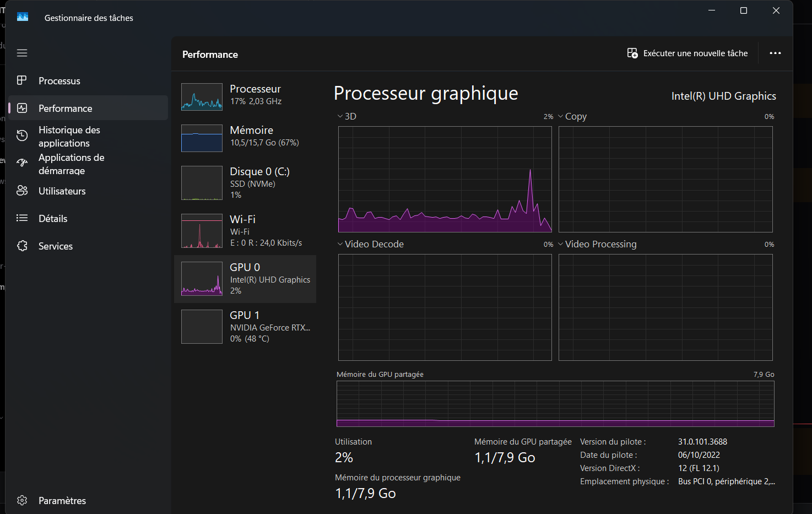
Task: Click the Historique des applications icon
Action: (x=22, y=136)
